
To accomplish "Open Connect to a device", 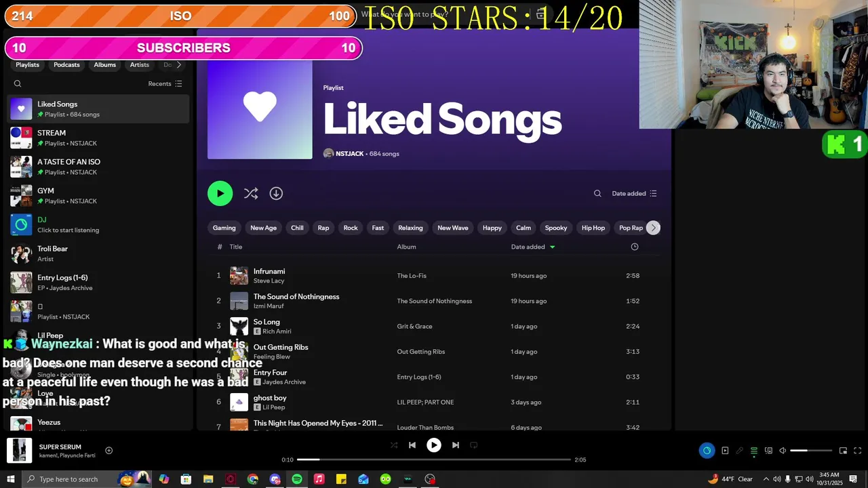I will click(x=768, y=451).
